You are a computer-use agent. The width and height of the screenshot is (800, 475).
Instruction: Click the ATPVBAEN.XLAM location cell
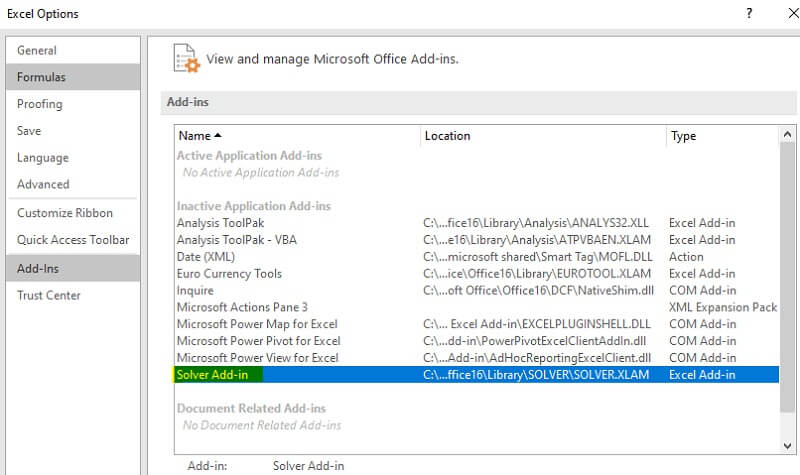pyautogui.click(x=537, y=240)
